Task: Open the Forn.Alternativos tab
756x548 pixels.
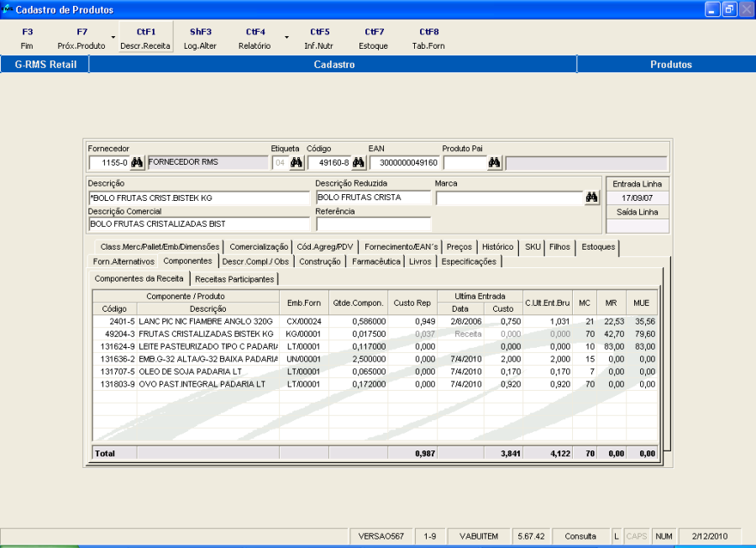Action: click(x=123, y=261)
